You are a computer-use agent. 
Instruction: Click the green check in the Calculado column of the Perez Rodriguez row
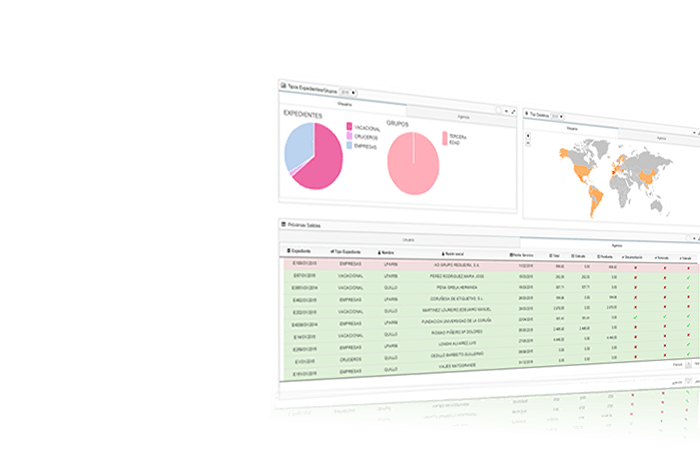pos(689,278)
